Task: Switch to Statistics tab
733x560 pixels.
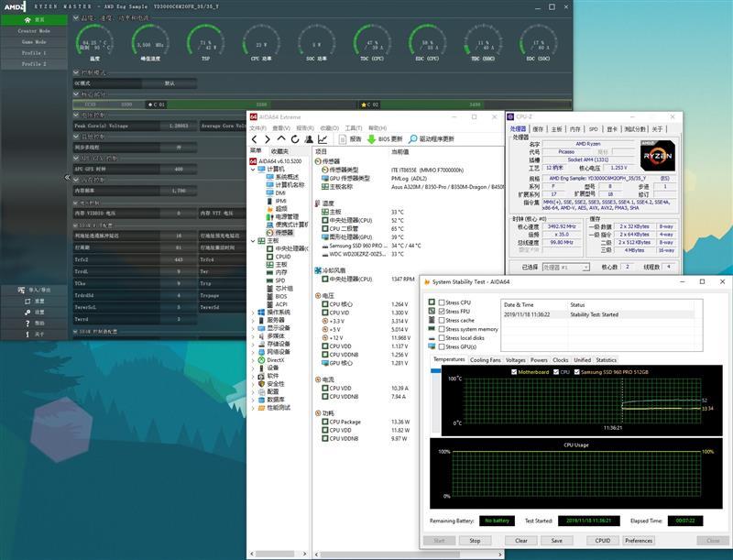Action: point(606,360)
